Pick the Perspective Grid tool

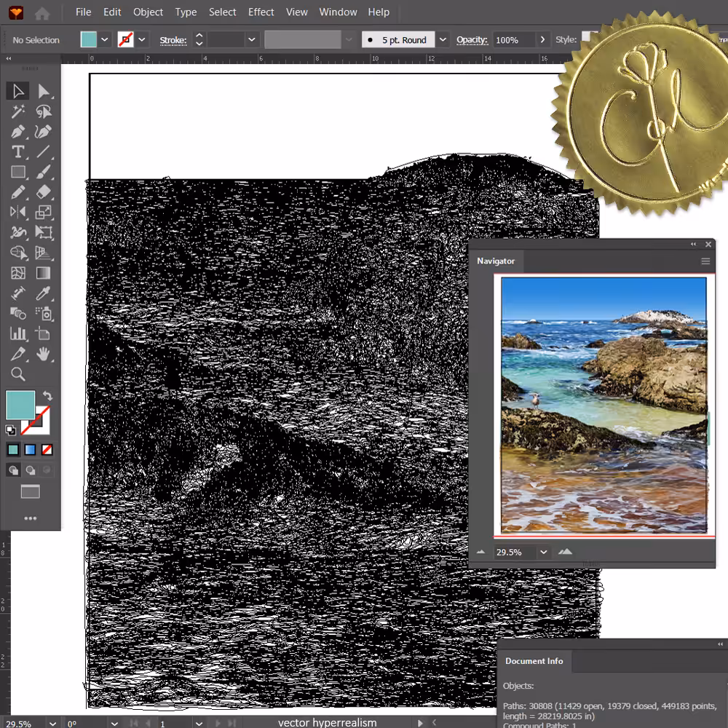tap(44, 253)
